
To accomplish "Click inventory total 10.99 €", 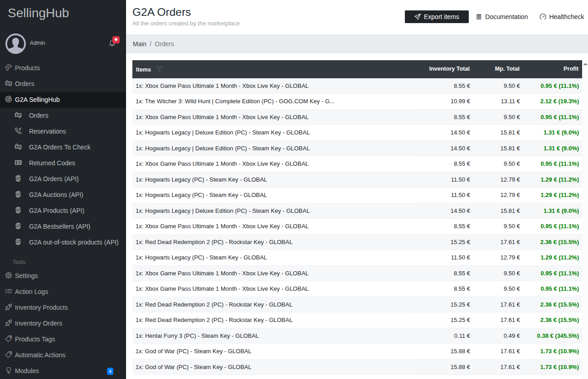I will (460, 101).
